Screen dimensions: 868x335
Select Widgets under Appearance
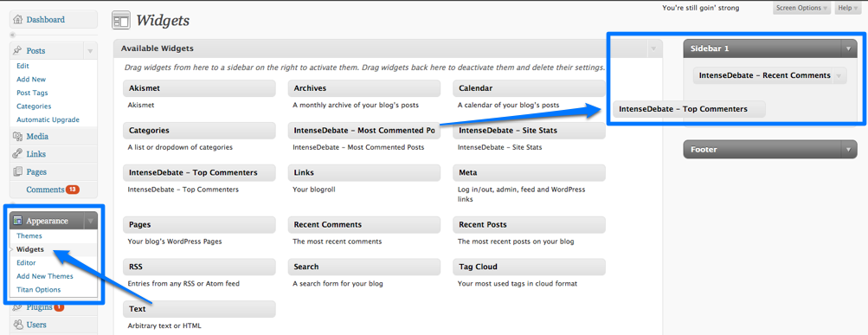pyautogui.click(x=30, y=249)
